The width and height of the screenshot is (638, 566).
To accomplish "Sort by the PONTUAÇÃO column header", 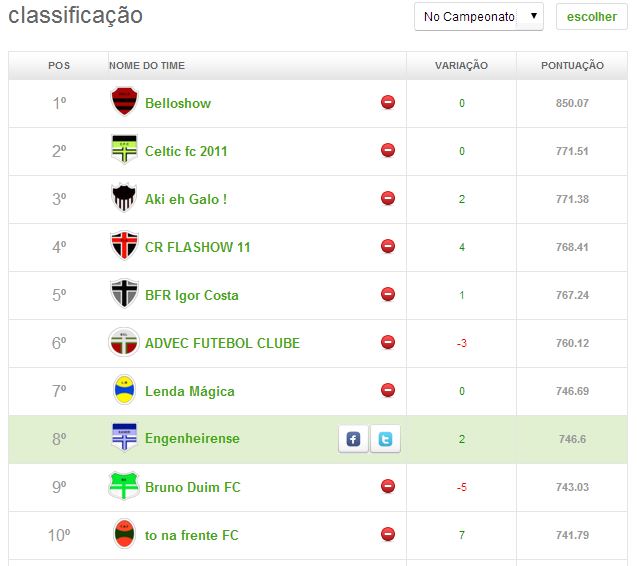I will pyautogui.click(x=572, y=66).
